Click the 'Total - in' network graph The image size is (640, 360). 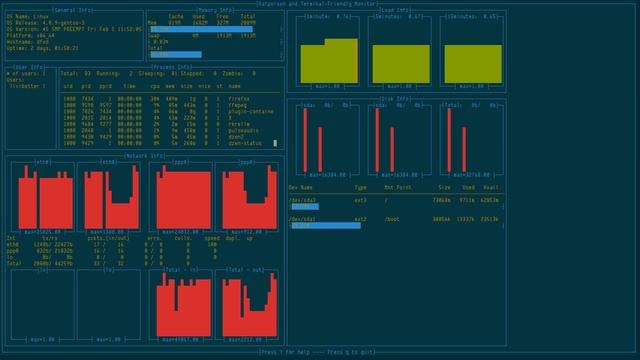click(x=181, y=305)
